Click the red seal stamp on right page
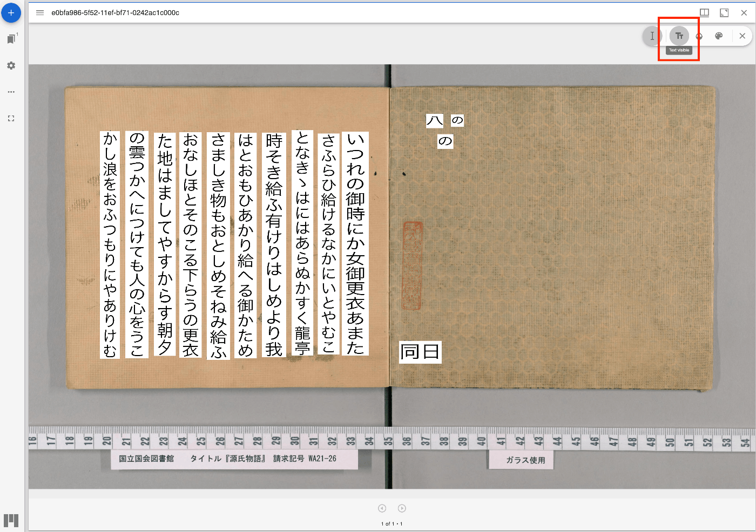This screenshot has width=756, height=532. click(413, 265)
